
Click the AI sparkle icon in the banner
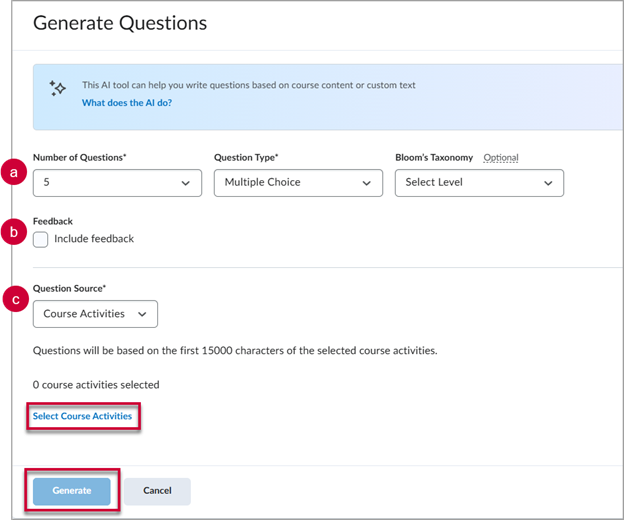point(58,88)
